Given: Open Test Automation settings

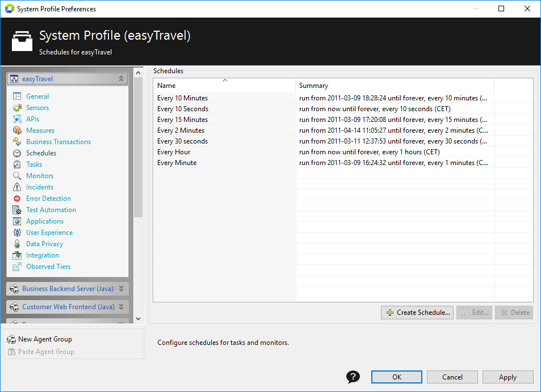Looking at the screenshot, I should 51,210.
